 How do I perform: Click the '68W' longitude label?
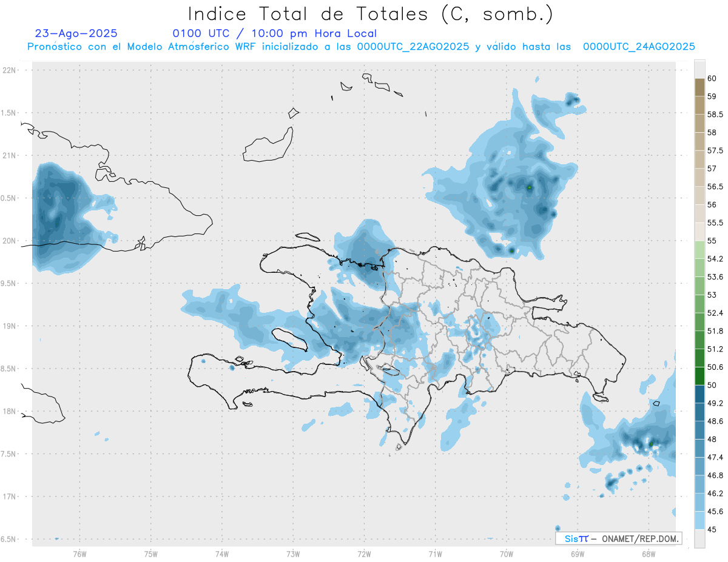click(649, 554)
